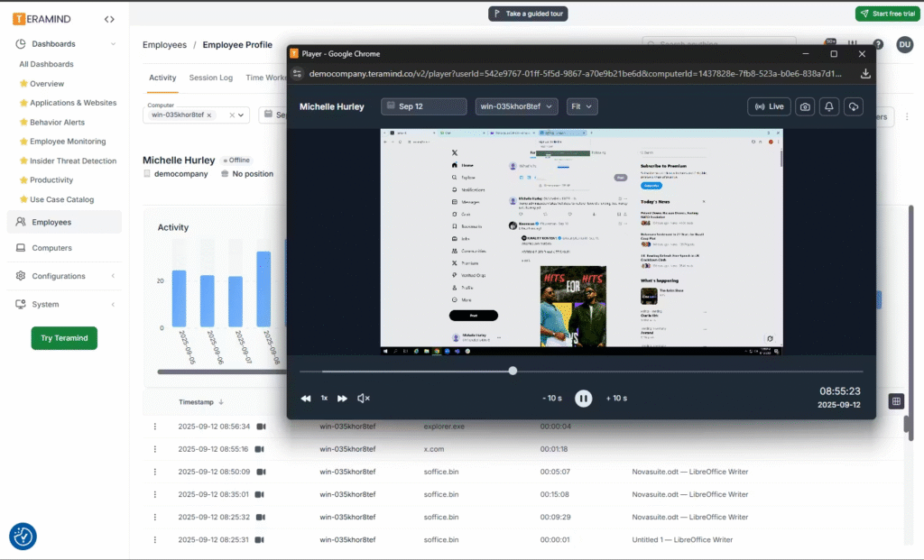Switch player to Live mode

click(769, 106)
